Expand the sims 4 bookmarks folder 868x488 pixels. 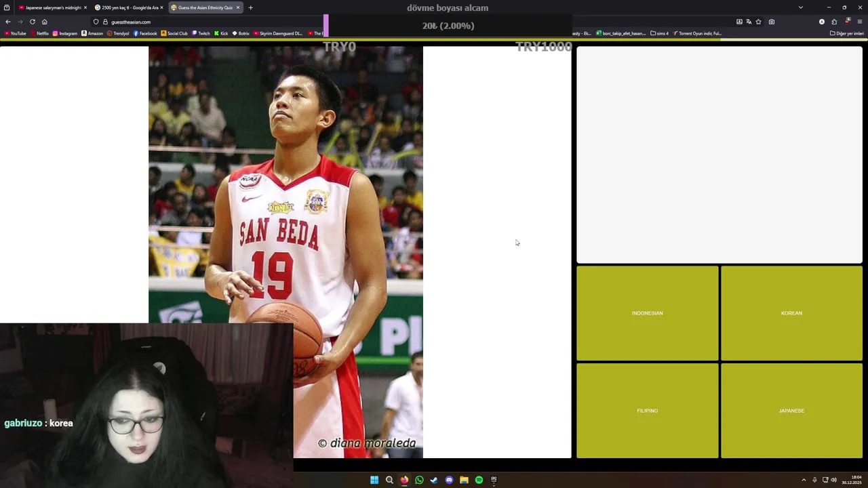(660, 33)
